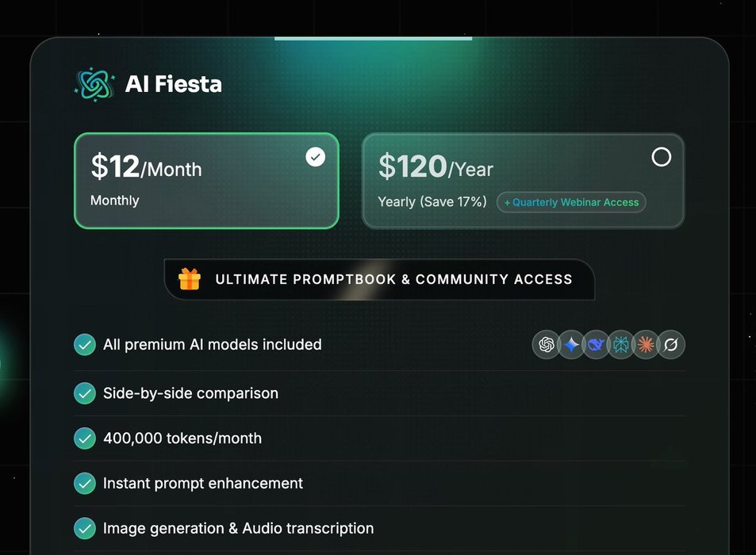Click the AI Fiesta logo icon
Image resolution: width=756 pixels, height=555 pixels.
click(x=95, y=84)
